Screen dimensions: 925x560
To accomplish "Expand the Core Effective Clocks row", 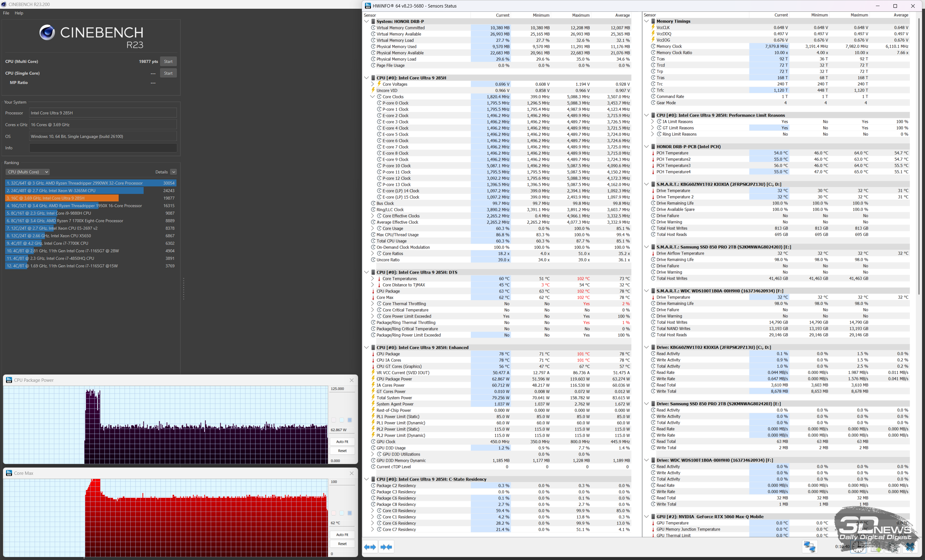I will (372, 216).
